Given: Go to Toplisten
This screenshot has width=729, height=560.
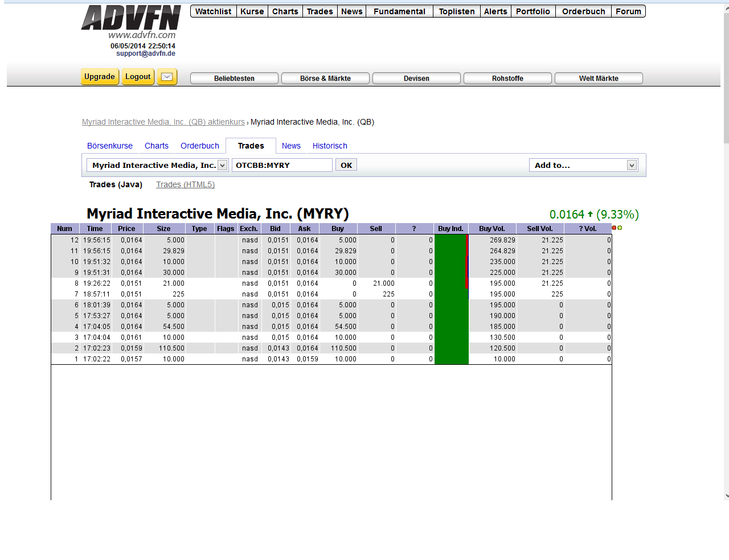Looking at the screenshot, I should coord(457,11).
